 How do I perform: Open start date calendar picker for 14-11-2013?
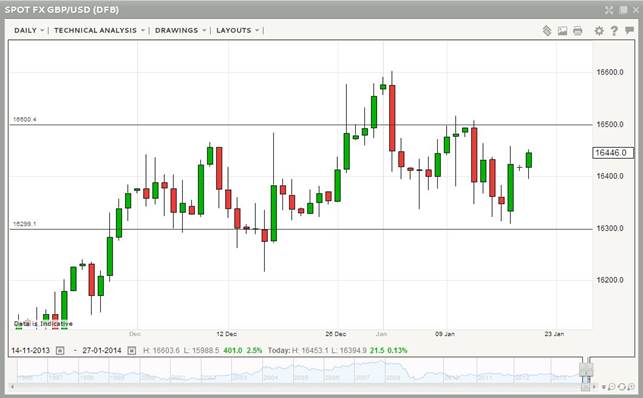pos(60,350)
